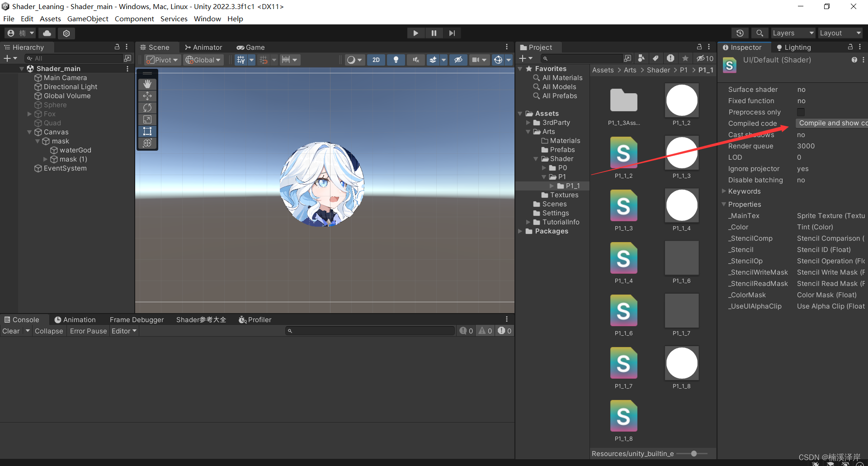Toggle scene audio mute icon
Viewport: 868px width, 466px height.
(x=416, y=60)
